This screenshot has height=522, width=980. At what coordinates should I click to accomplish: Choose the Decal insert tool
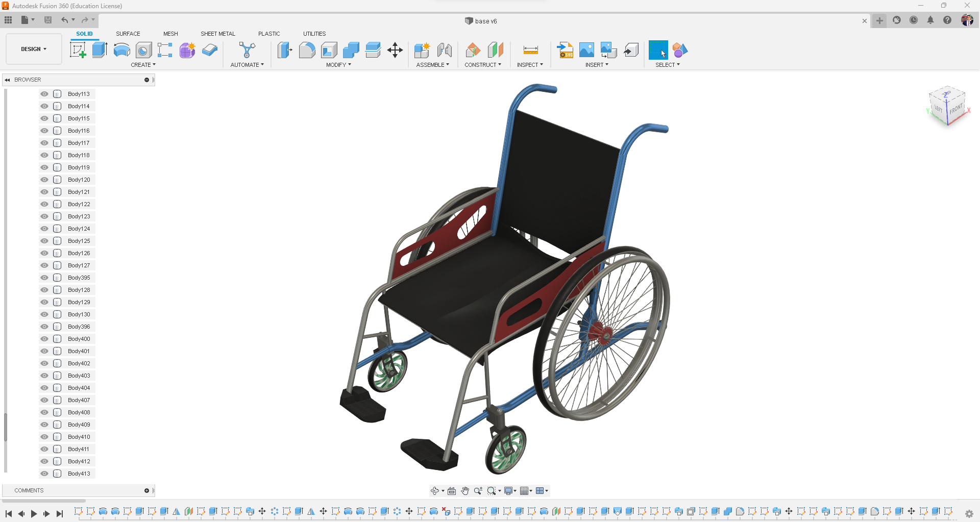click(x=609, y=50)
